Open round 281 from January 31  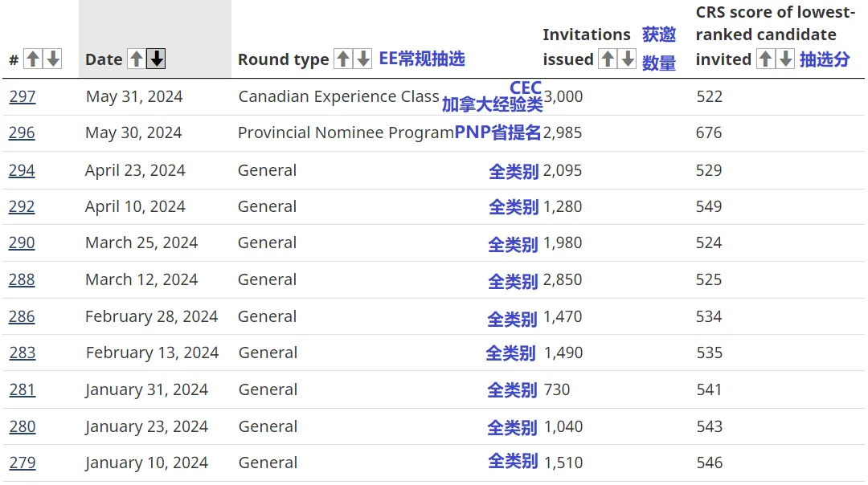[22, 389]
